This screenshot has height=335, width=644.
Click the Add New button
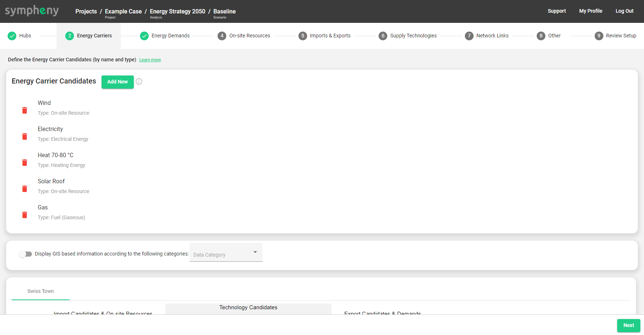click(117, 82)
